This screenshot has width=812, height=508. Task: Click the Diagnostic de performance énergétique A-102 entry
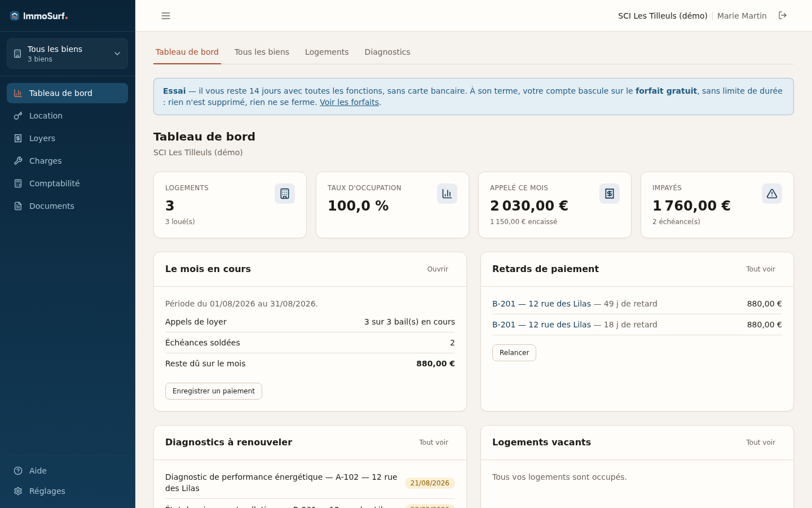[310, 483]
